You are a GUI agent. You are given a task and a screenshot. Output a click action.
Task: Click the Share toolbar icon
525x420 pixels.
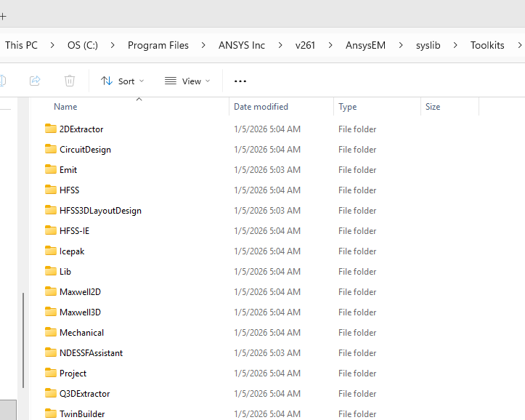(x=35, y=81)
